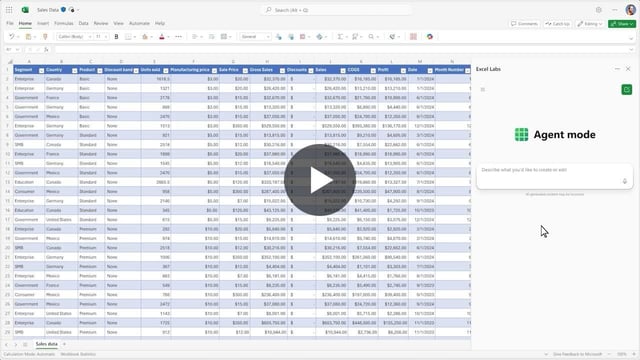Click the green new chat icon in Excel Labs

pos(627,89)
